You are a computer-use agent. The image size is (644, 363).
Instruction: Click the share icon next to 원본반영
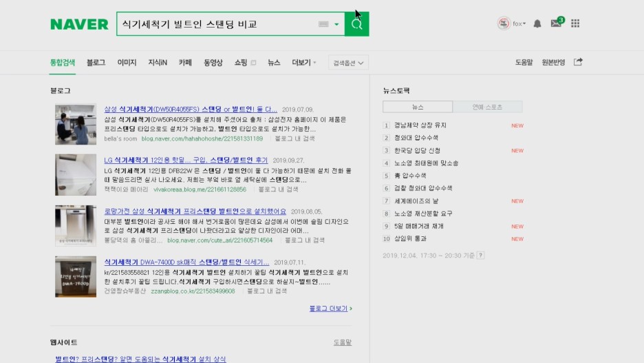pos(578,62)
